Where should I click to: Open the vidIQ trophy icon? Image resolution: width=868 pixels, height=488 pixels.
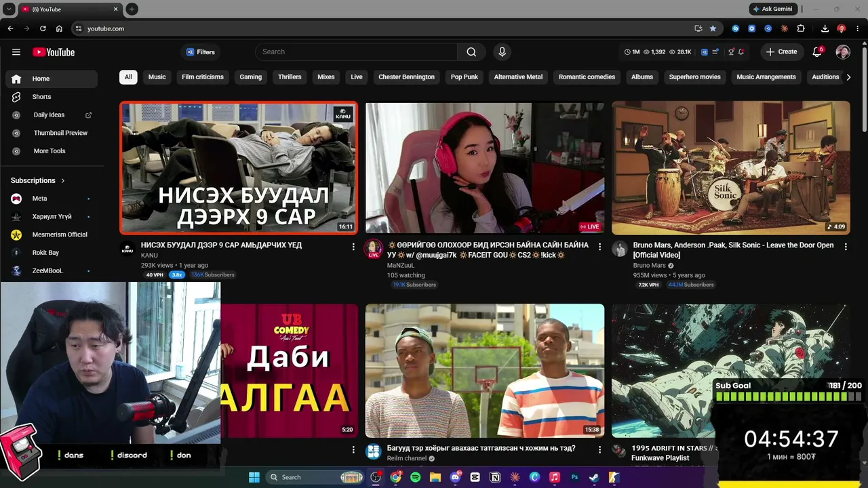click(731, 52)
